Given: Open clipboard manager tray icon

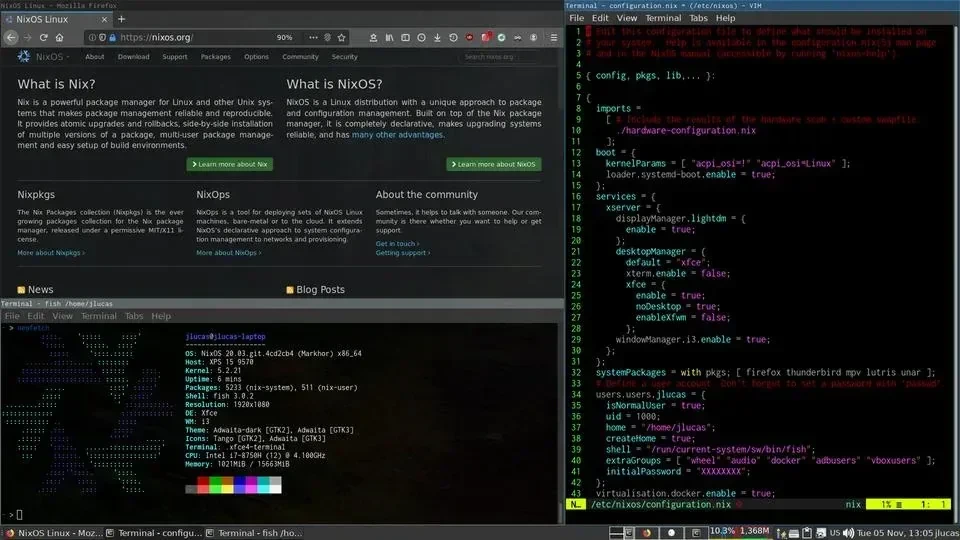Looking at the screenshot, I should point(807,533).
